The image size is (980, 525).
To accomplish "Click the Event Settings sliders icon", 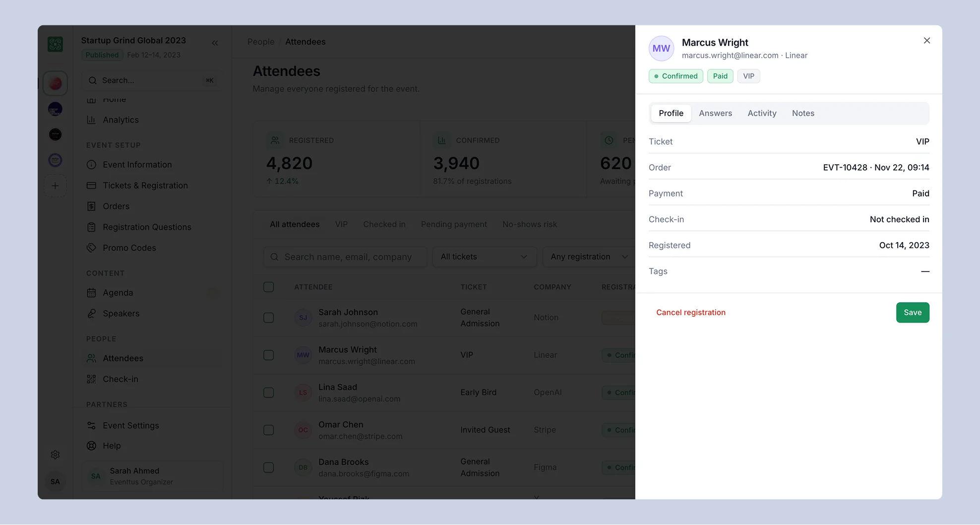I will tap(91, 426).
